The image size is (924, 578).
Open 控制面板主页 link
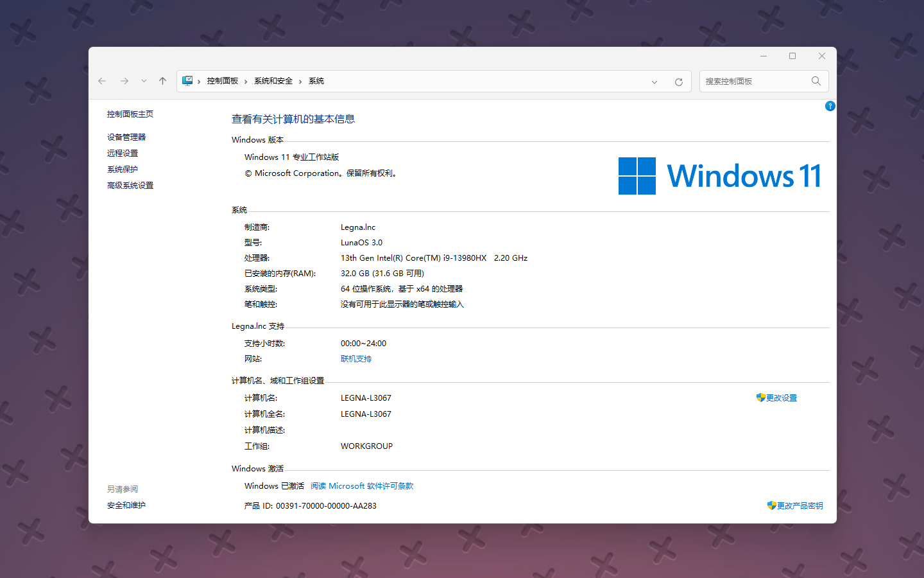[x=130, y=114]
